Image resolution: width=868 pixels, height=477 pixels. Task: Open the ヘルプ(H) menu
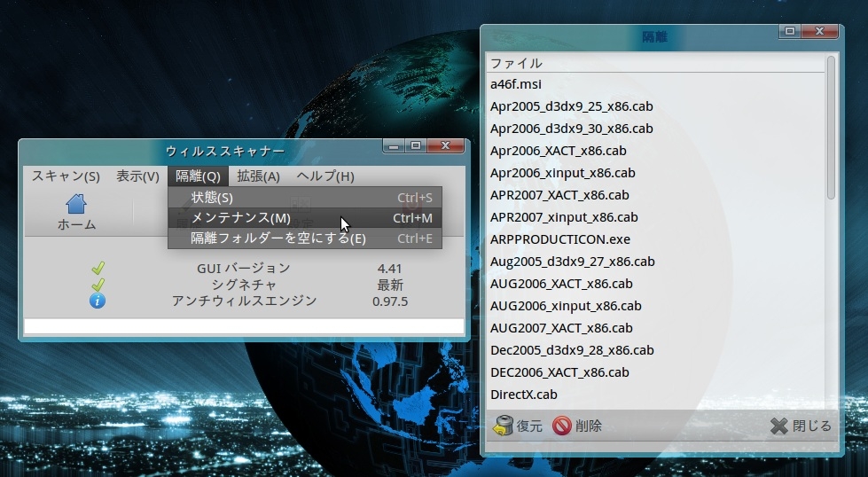tap(325, 176)
